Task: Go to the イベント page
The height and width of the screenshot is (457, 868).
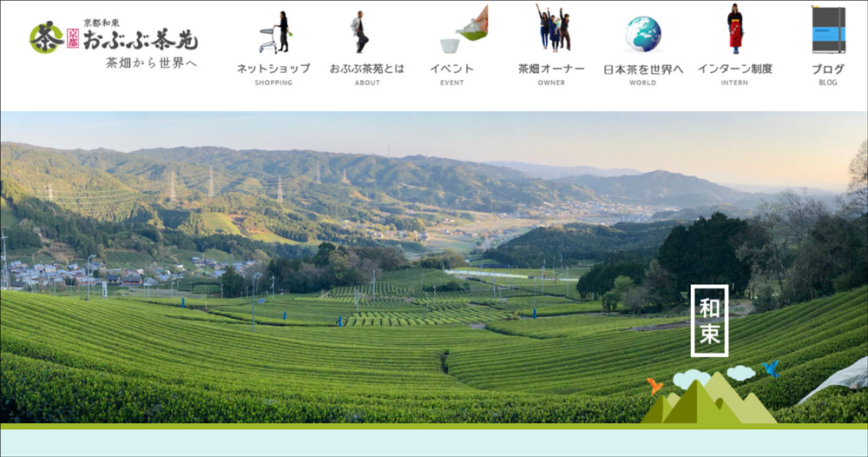Action: pyautogui.click(x=451, y=69)
